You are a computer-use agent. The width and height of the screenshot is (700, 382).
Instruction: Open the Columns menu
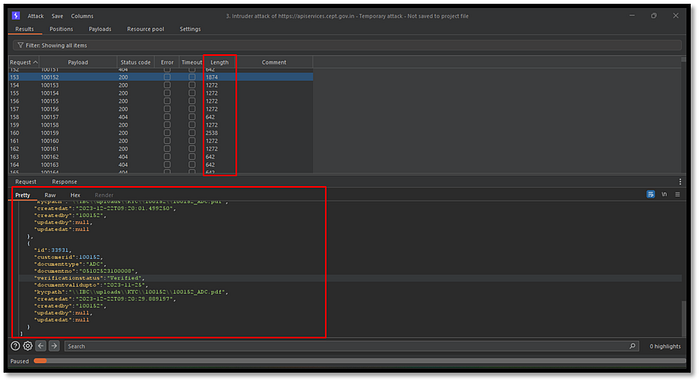click(82, 16)
